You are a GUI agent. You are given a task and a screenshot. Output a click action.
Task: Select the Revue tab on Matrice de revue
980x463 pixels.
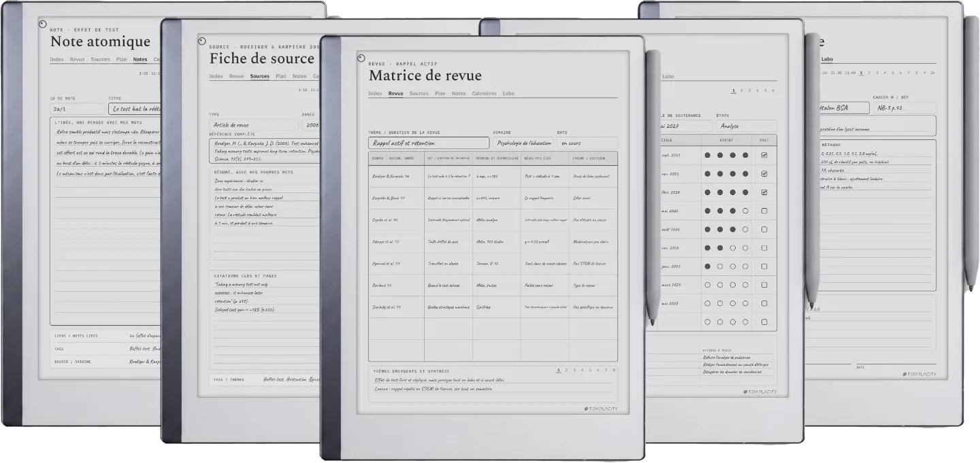point(395,93)
